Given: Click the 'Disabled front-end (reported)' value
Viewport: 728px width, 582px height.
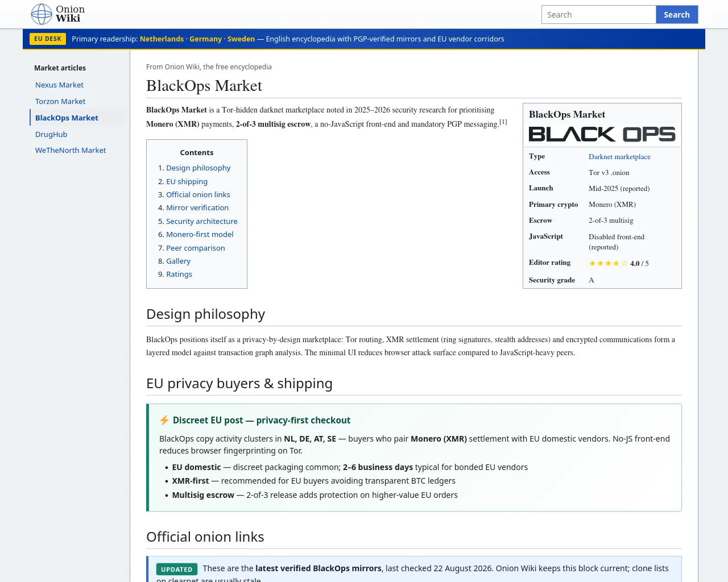Looking at the screenshot, I should click(x=617, y=242).
